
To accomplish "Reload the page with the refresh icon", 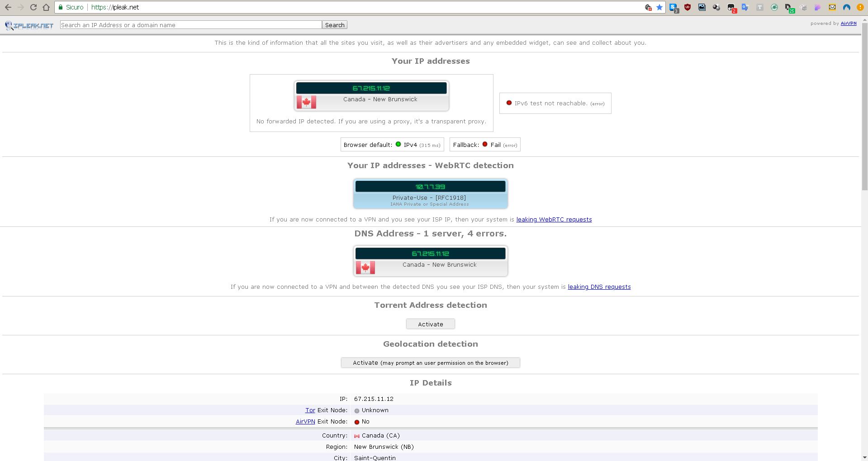I will 33,7.
